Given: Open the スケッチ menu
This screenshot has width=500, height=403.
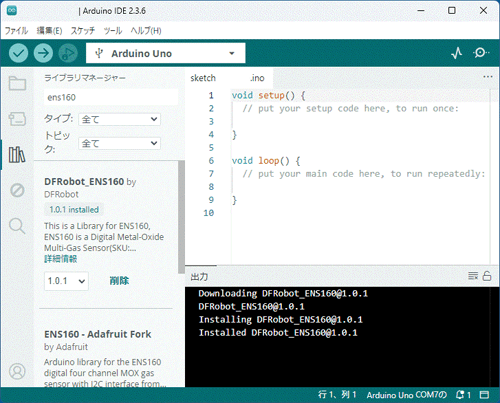Looking at the screenshot, I should [83, 31].
